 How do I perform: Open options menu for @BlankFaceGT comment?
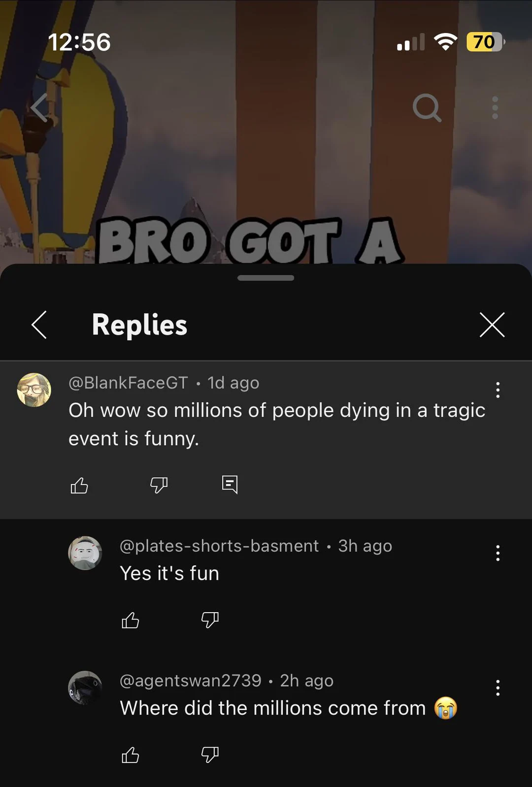[498, 390]
